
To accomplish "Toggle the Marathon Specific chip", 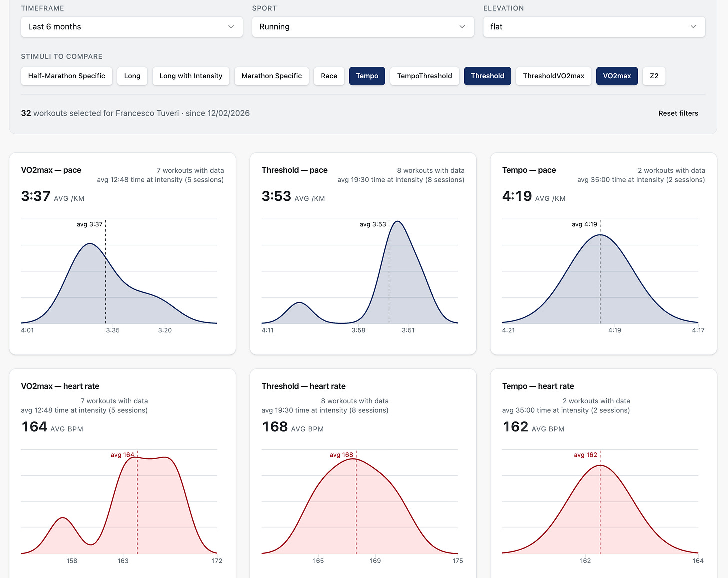I will point(272,76).
